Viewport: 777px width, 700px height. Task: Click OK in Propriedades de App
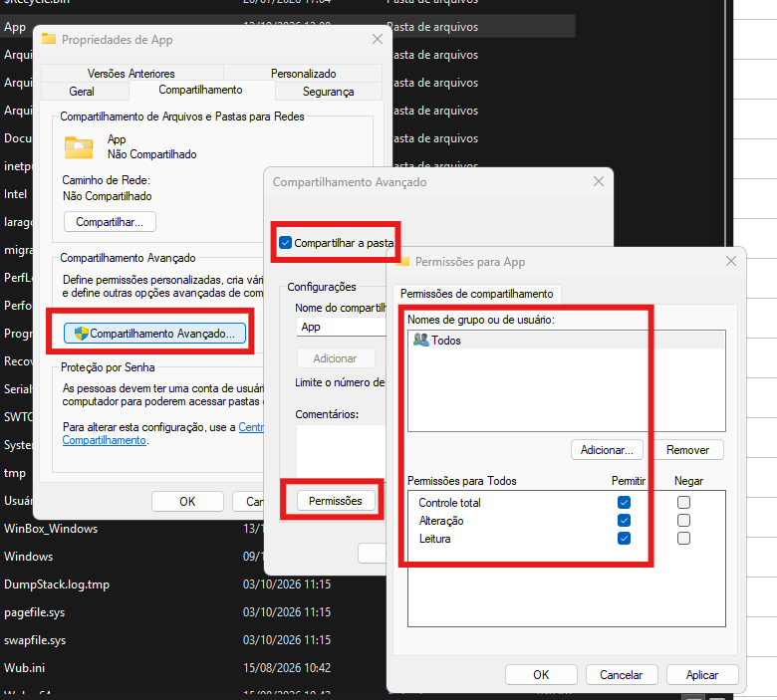188,501
